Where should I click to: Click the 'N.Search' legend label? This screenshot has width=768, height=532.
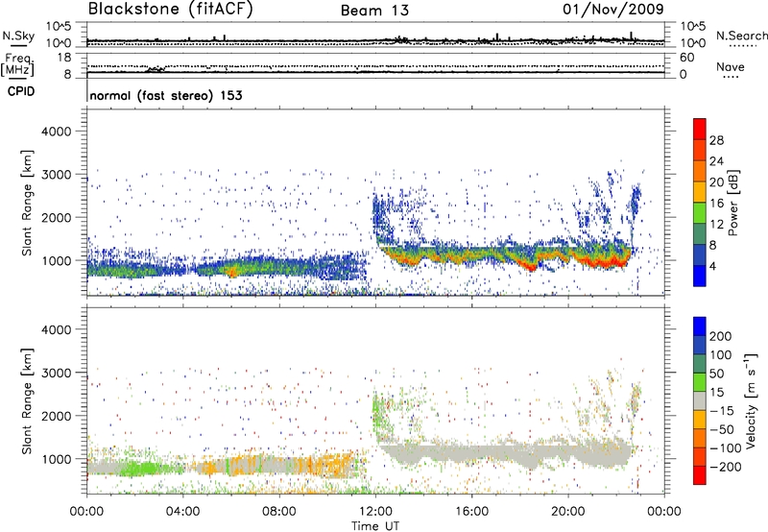[x=741, y=36]
